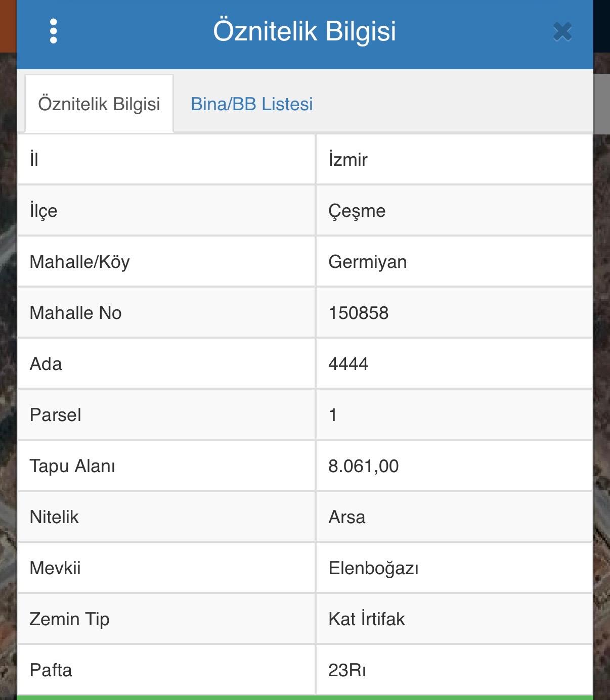Image resolution: width=610 pixels, height=700 pixels.
Task: Open the three-dot options menu
Action: click(x=54, y=31)
